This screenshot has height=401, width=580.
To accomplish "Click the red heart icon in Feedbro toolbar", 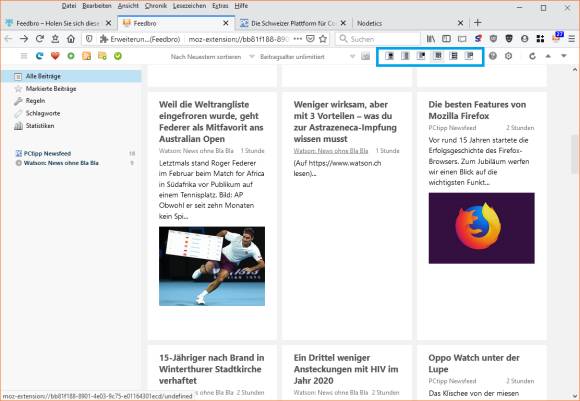I will pos(55,56).
